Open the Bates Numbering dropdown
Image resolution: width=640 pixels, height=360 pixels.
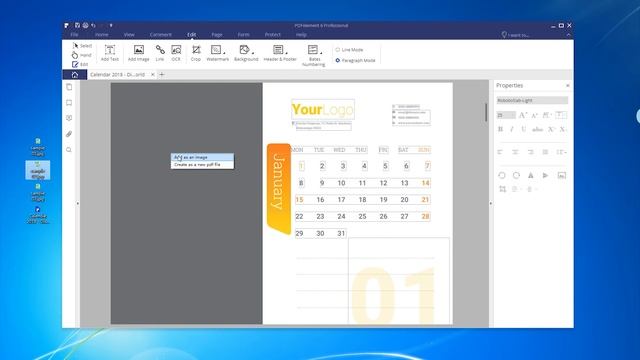(313, 56)
